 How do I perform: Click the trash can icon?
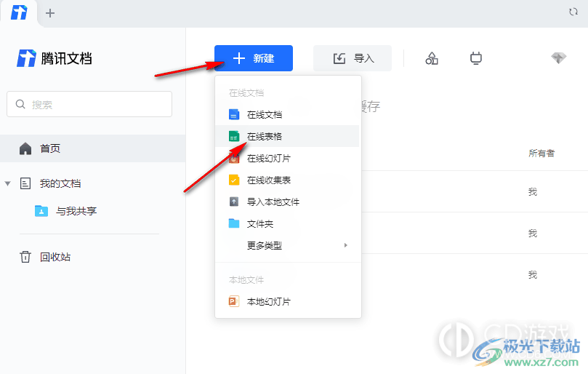coord(25,257)
